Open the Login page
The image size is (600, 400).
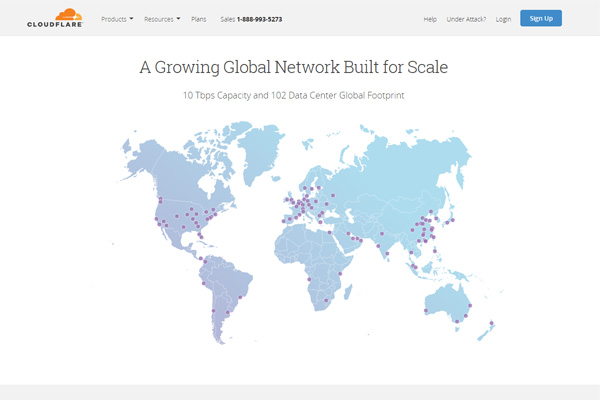503,19
